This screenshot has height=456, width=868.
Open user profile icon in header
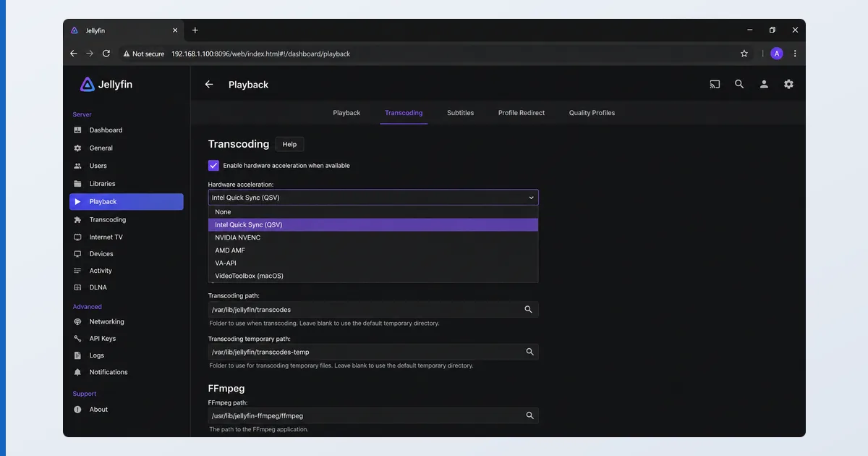[x=764, y=84]
